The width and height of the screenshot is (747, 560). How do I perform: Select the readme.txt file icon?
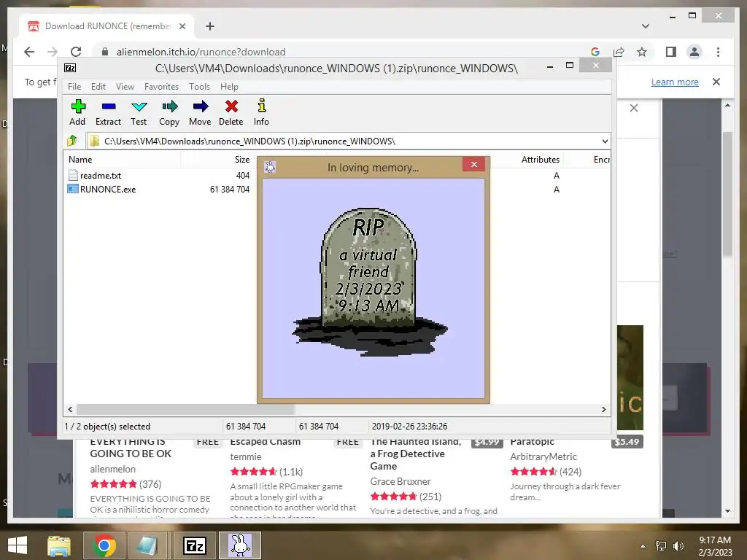[72, 175]
